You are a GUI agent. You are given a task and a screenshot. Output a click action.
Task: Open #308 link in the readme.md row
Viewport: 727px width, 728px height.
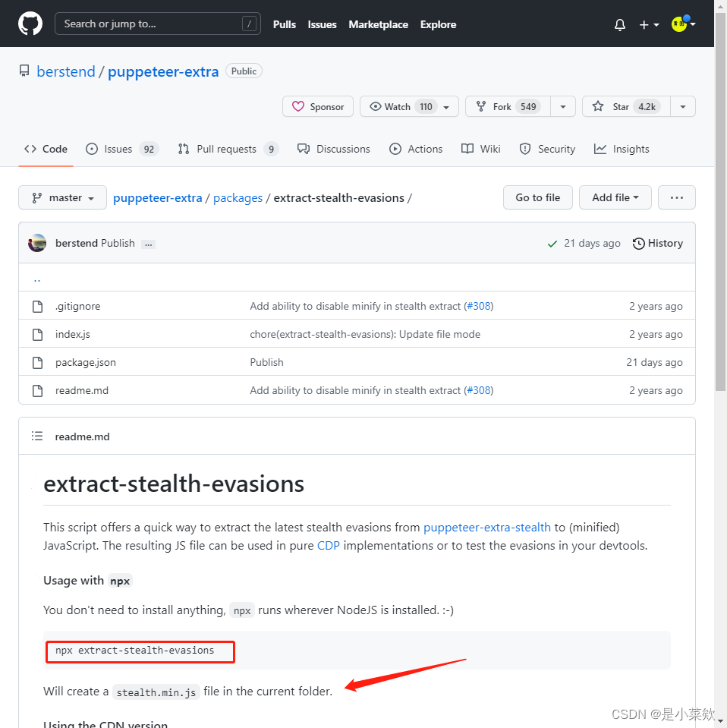click(x=479, y=390)
